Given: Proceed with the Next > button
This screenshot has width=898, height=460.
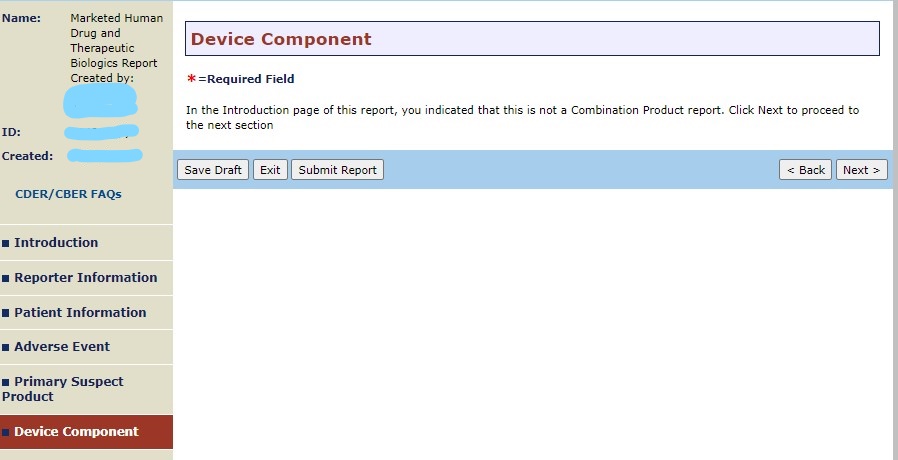Looking at the screenshot, I should click(861, 170).
